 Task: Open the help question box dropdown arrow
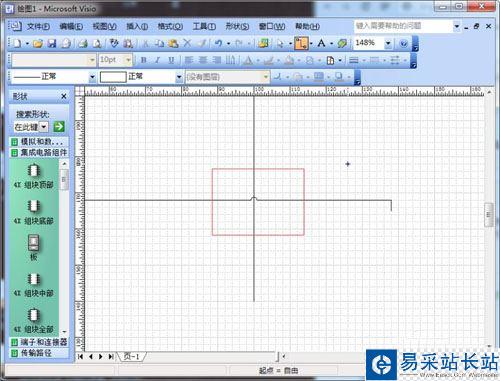(x=457, y=26)
